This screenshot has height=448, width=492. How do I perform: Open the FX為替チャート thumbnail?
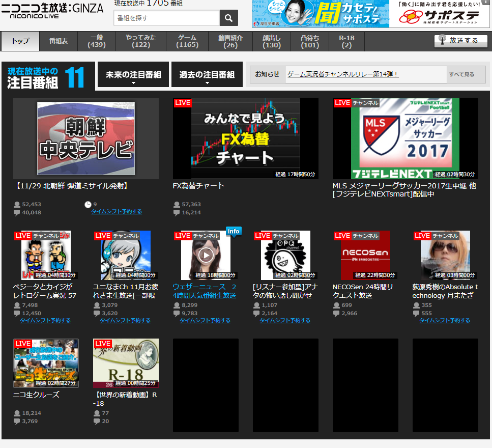[246, 138]
